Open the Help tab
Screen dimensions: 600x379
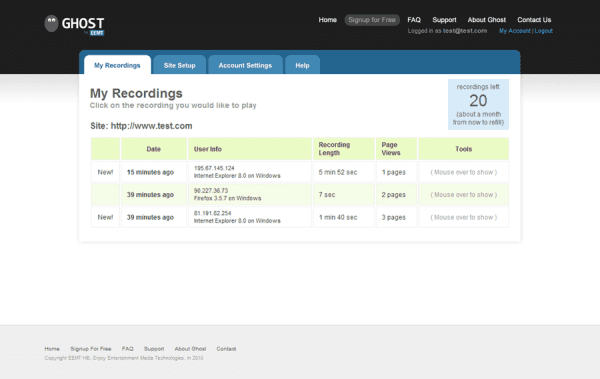(x=302, y=65)
